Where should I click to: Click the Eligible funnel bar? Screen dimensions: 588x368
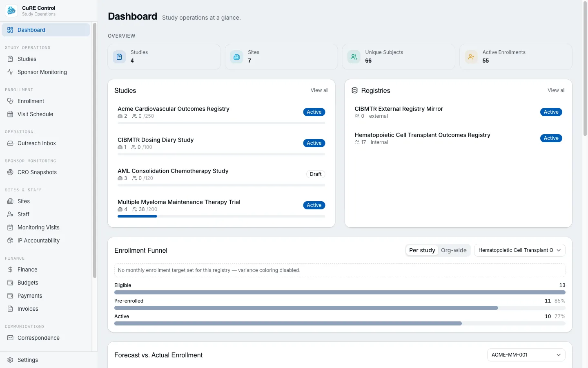point(340,292)
